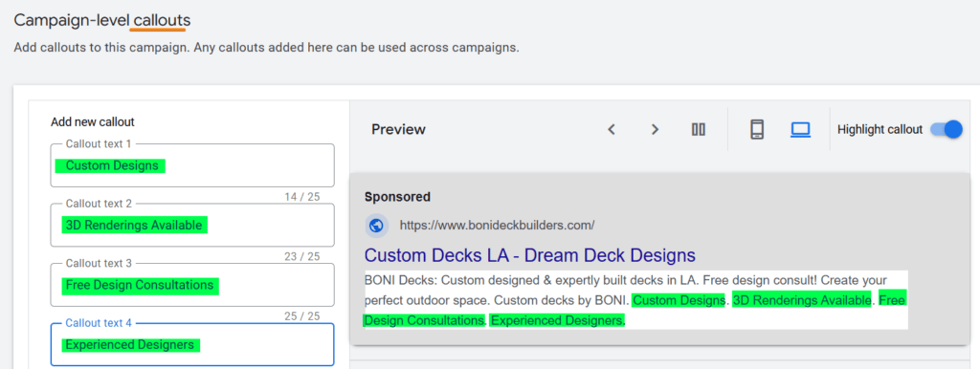Image resolution: width=980 pixels, height=369 pixels.
Task: Click the Sponsored label in preview
Action: pos(397,197)
